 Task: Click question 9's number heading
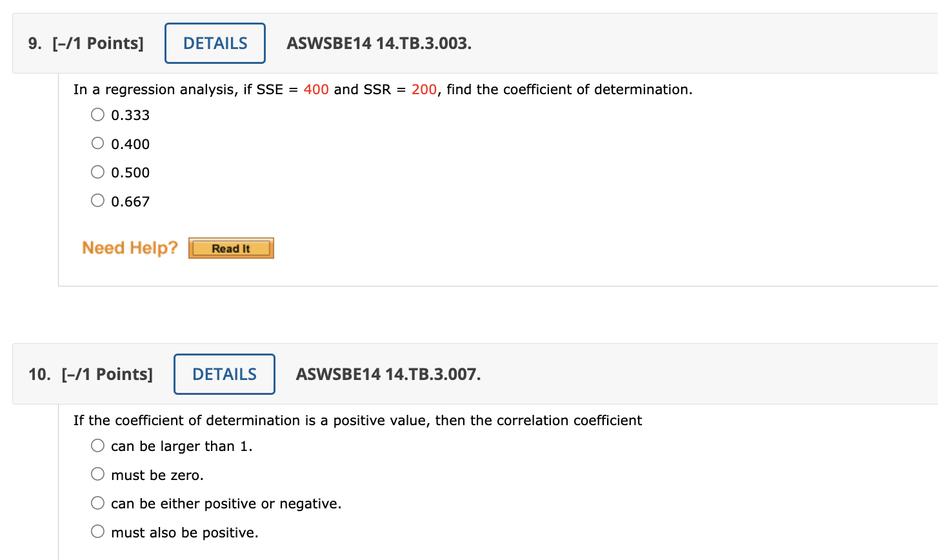click(x=33, y=43)
